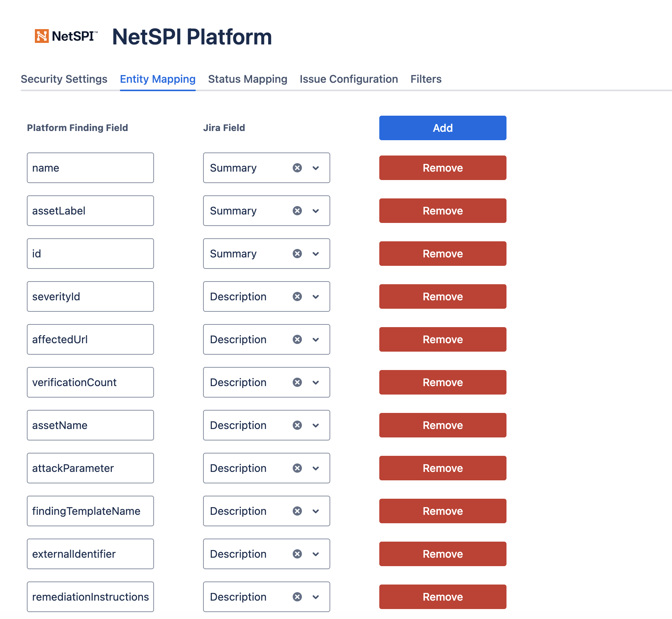The image size is (672, 619).
Task: Clear Jira field for name row
Action: [x=297, y=168]
